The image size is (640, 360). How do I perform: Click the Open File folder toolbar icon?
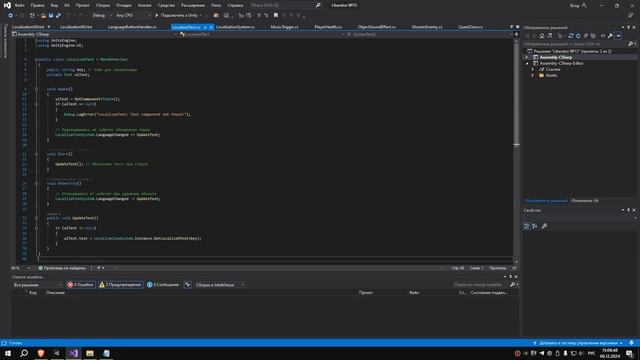coord(43,15)
